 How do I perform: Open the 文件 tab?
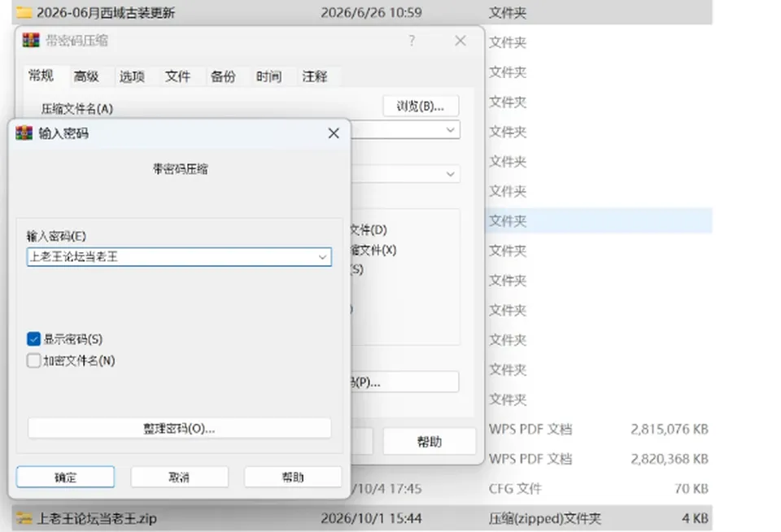click(x=177, y=76)
